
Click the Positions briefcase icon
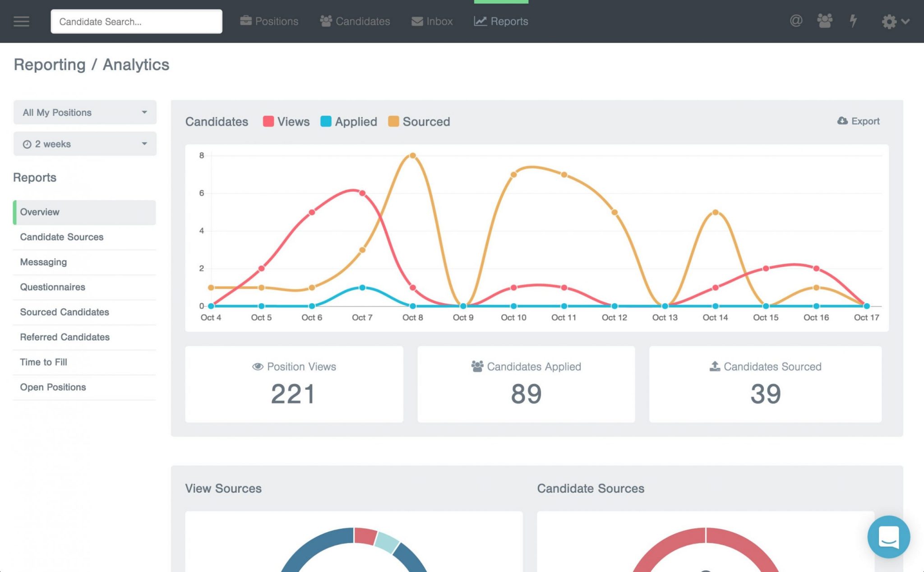click(x=245, y=20)
